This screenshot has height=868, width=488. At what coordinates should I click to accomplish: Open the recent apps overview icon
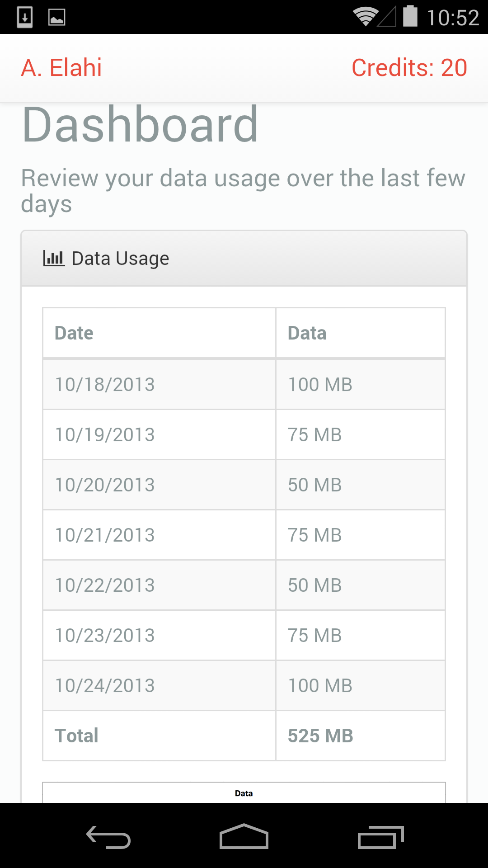pyautogui.click(x=380, y=837)
